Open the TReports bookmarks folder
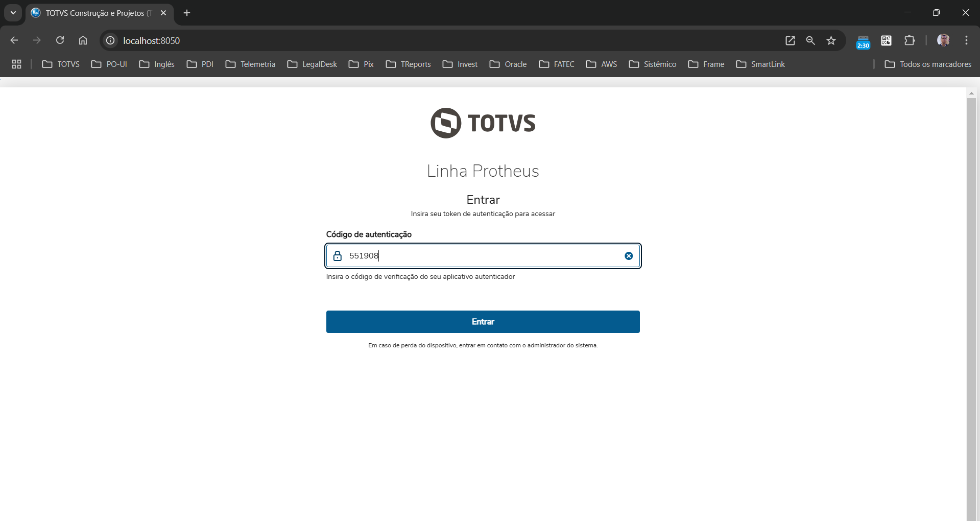The width and height of the screenshot is (980, 521). tap(409, 64)
